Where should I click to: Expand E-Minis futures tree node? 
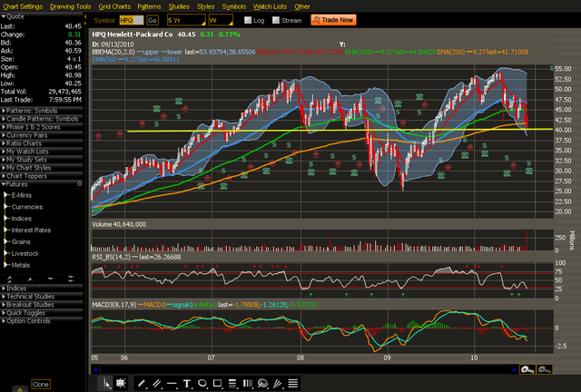coord(5,195)
